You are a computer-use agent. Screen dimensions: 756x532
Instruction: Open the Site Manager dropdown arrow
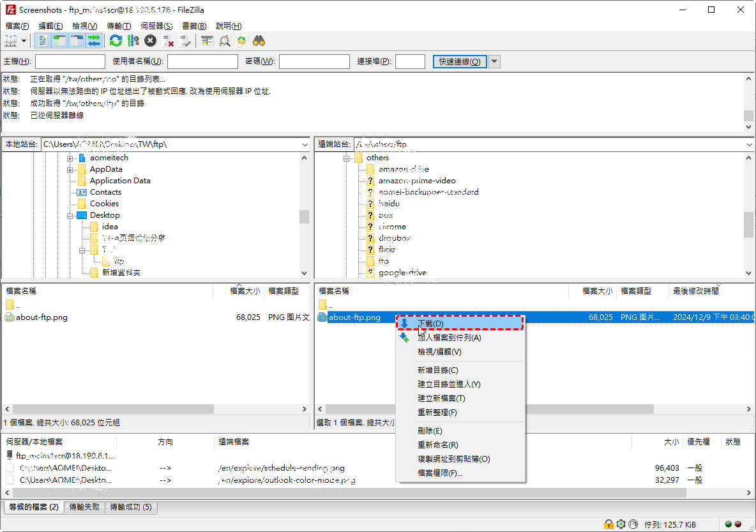[24, 41]
